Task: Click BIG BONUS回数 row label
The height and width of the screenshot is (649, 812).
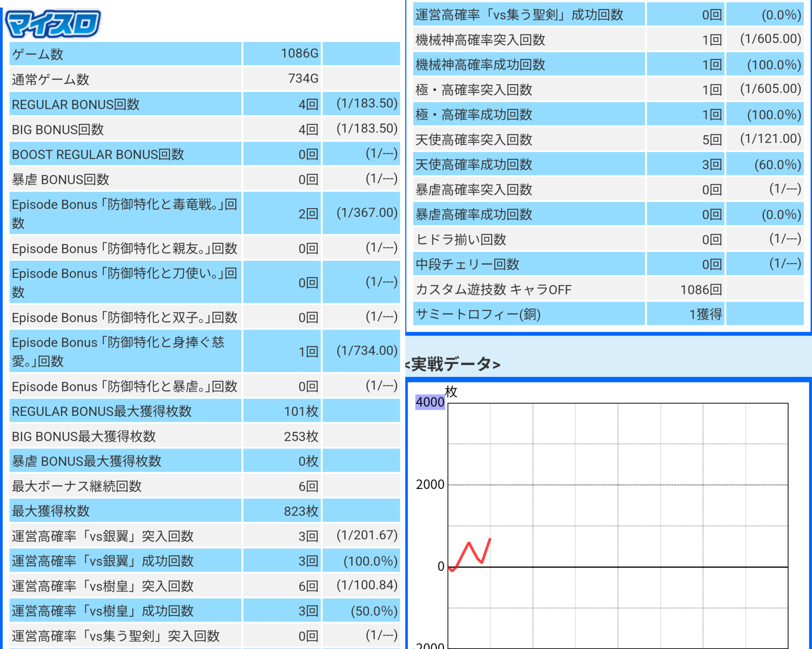Action: pos(58,130)
